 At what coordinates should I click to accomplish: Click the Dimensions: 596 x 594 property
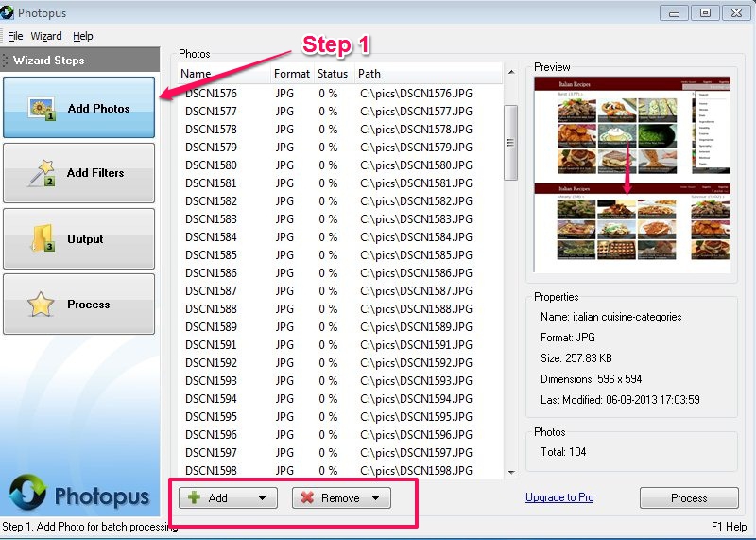click(x=592, y=379)
